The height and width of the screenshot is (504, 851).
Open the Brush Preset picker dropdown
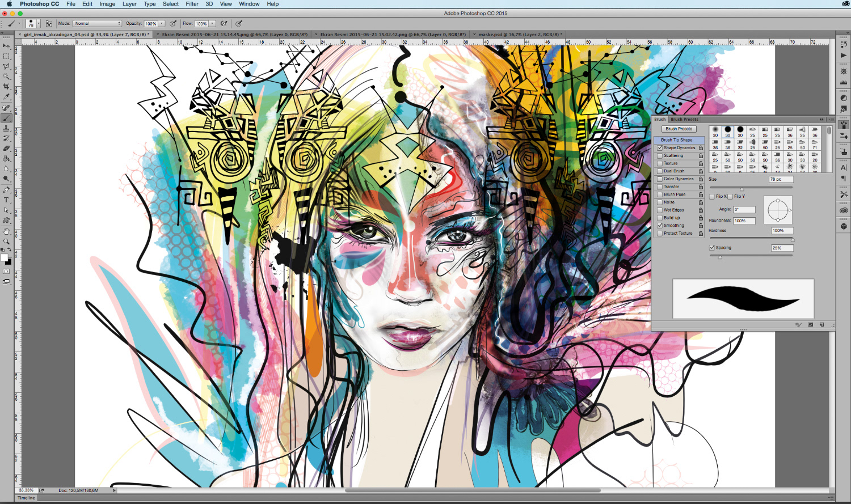click(x=39, y=23)
